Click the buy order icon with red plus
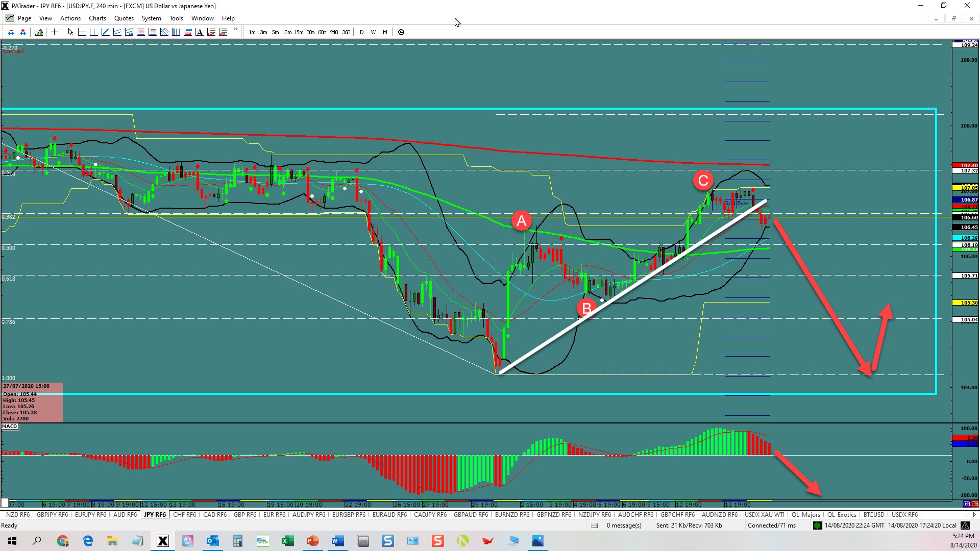 coord(23,32)
